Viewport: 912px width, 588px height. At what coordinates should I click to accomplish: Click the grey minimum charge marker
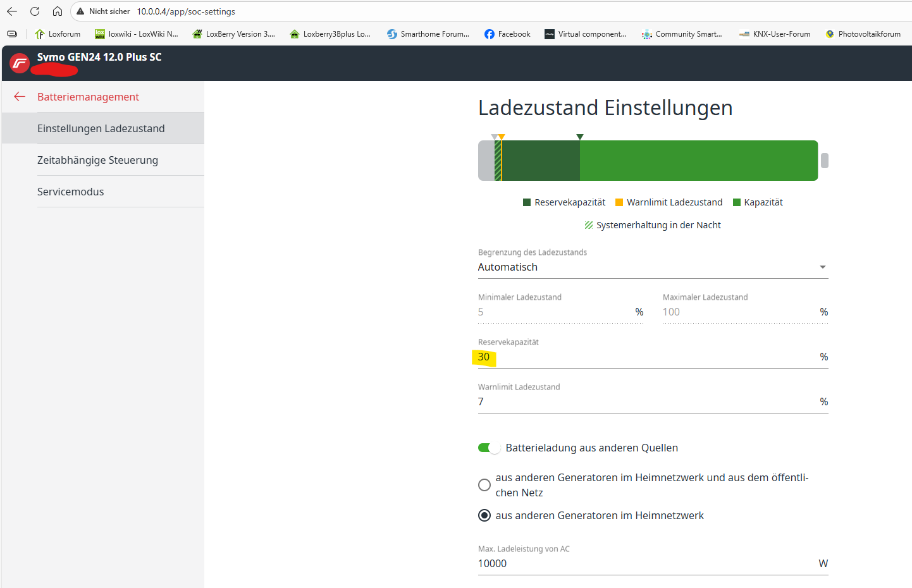[x=495, y=137]
